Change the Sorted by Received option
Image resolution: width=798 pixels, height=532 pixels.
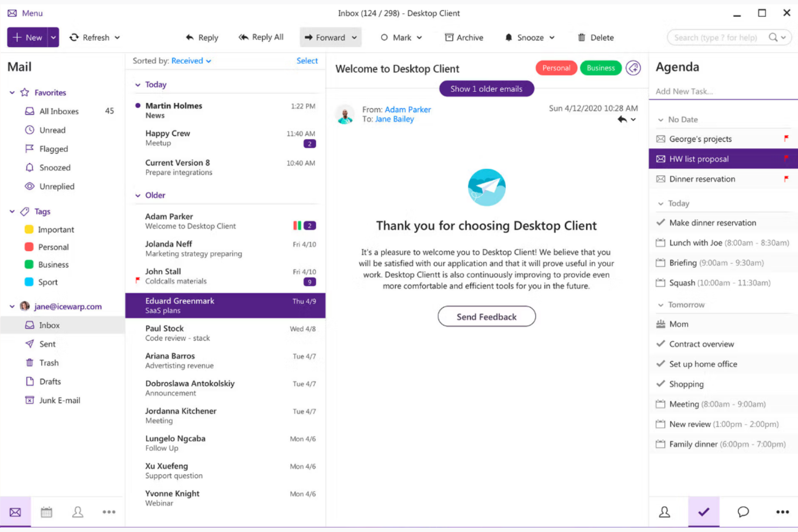[x=191, y=61]
